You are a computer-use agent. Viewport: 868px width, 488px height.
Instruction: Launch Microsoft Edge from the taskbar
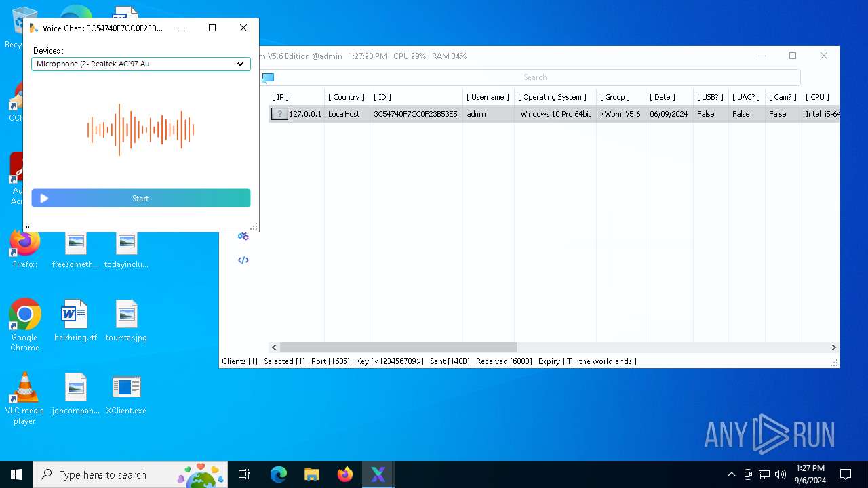pos(279,474)
